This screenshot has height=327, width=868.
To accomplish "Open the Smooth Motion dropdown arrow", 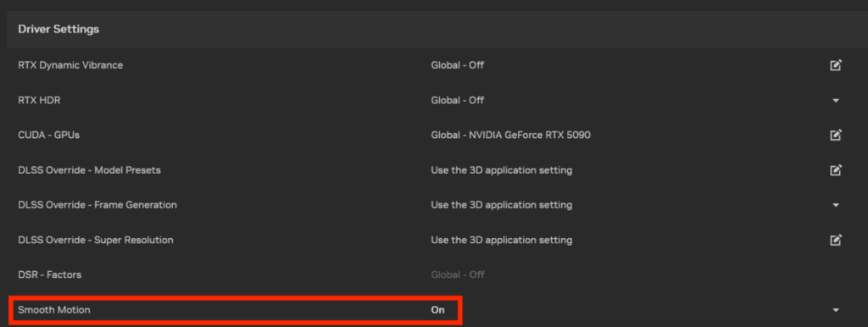I will [x=836, y=310].
